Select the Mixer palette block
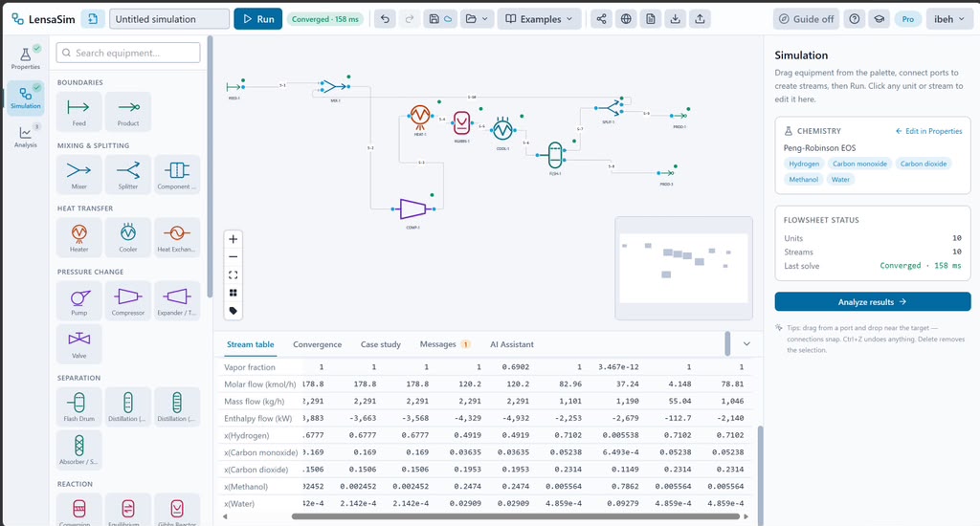Image resolution: width=980 pixels, height=526 pixels. click(78, 174)
